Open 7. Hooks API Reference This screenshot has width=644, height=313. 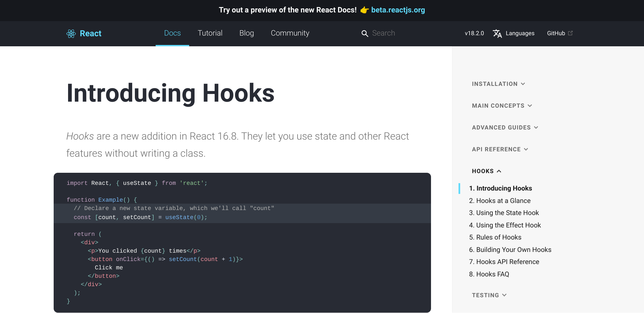tap(504, 262)
